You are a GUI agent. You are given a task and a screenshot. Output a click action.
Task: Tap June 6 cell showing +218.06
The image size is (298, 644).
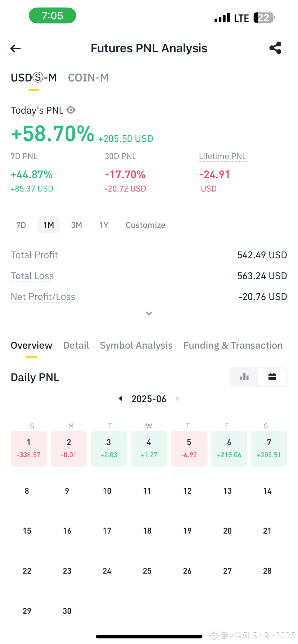pos(229,449)
